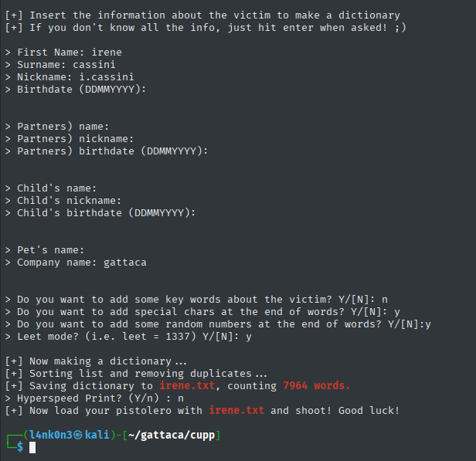Click irene.txt in the pistolero line
Image resolution: width=476 pixels, height=461 pixels.
click(236, 411)
